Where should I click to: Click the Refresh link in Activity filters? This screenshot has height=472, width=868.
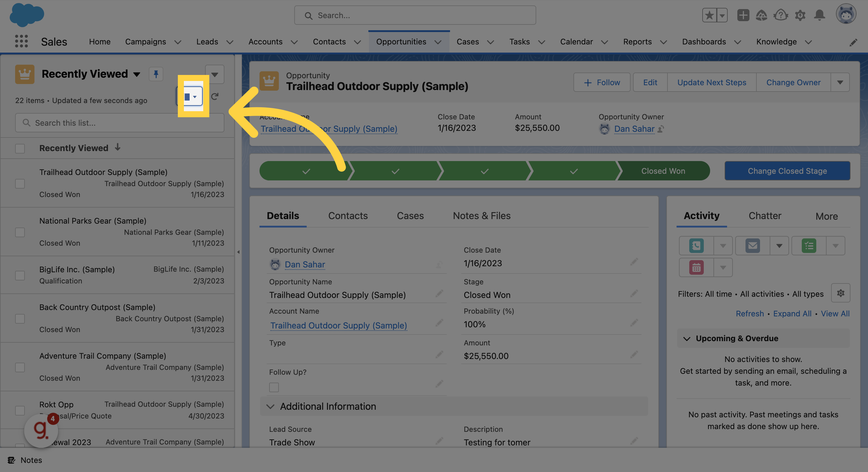[x=749, y=313]
